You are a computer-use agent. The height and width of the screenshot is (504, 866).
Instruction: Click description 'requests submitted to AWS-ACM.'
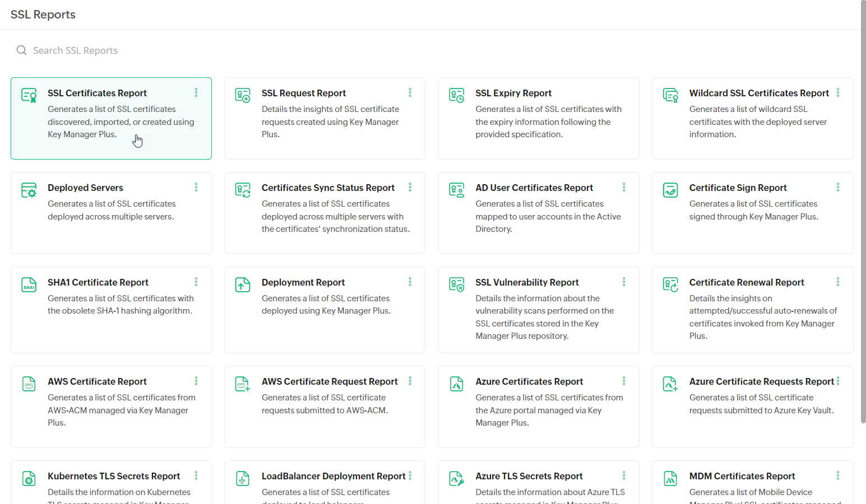(x=325, y=410)
